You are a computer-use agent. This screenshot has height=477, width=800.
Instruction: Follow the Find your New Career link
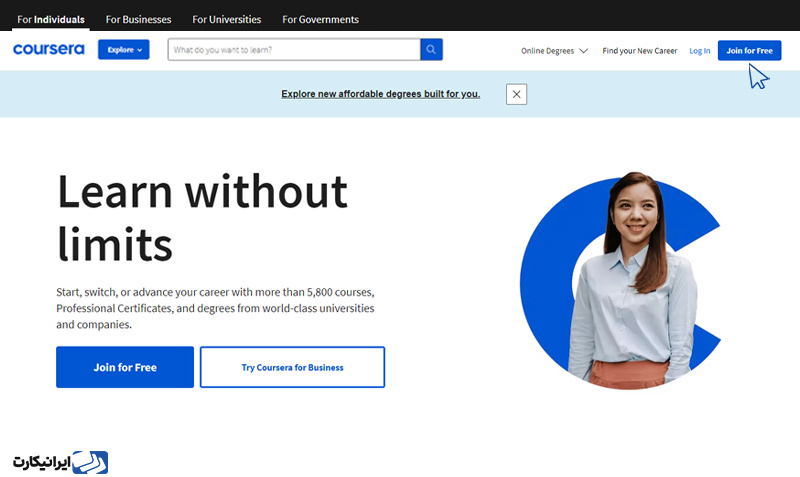[640, 51]
